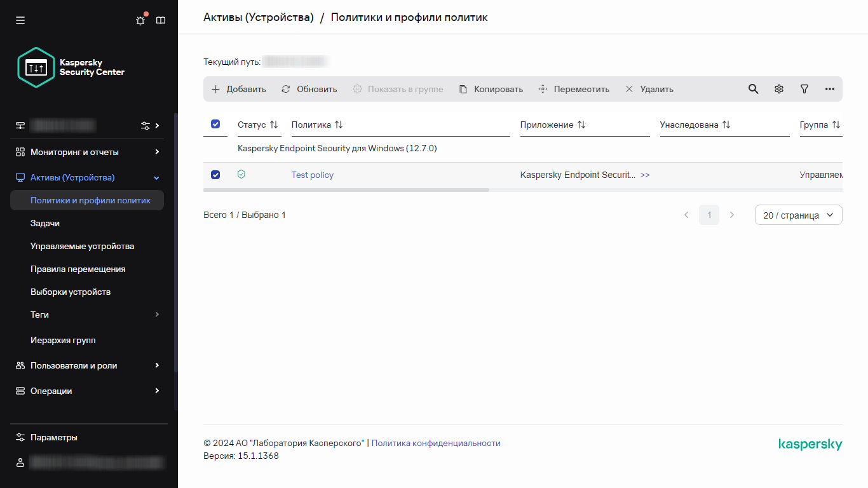Image resolution: width=868 pixels, height=488 pixels.
Task: Toggle sorting on the Статус column
Action: click(x=275, y=125)
